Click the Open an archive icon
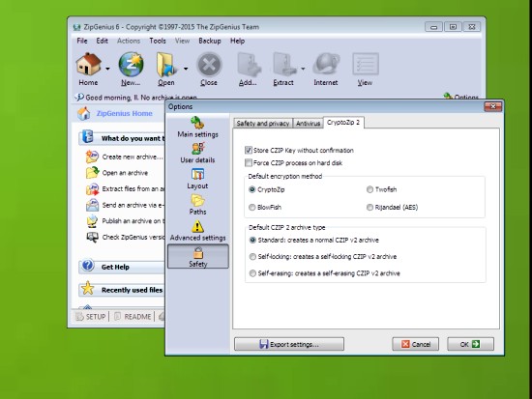The width and height of the screenshot is (532, 399). (92, 173)
